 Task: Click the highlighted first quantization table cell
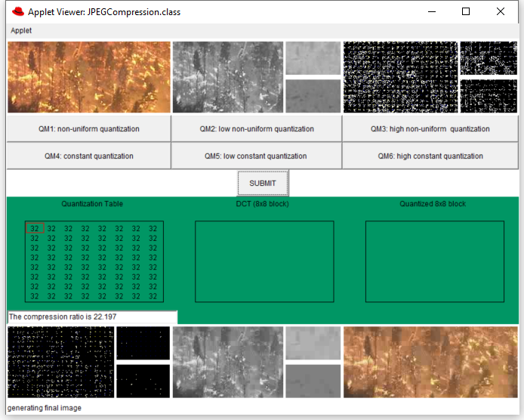pyautogui.click(x=35, y=228)
